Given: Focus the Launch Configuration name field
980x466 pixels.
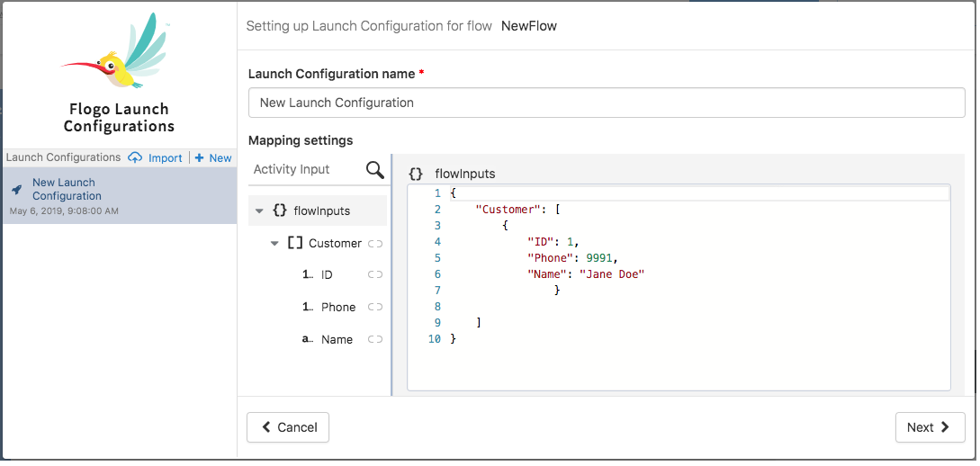Looking at the screenshot, I should tap(606, 103).
